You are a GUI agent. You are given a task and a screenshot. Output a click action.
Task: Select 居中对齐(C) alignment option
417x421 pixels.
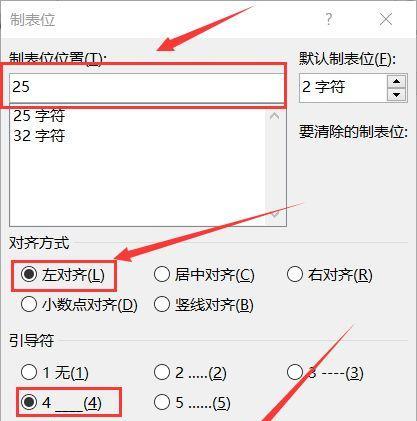tap(204, 275)
